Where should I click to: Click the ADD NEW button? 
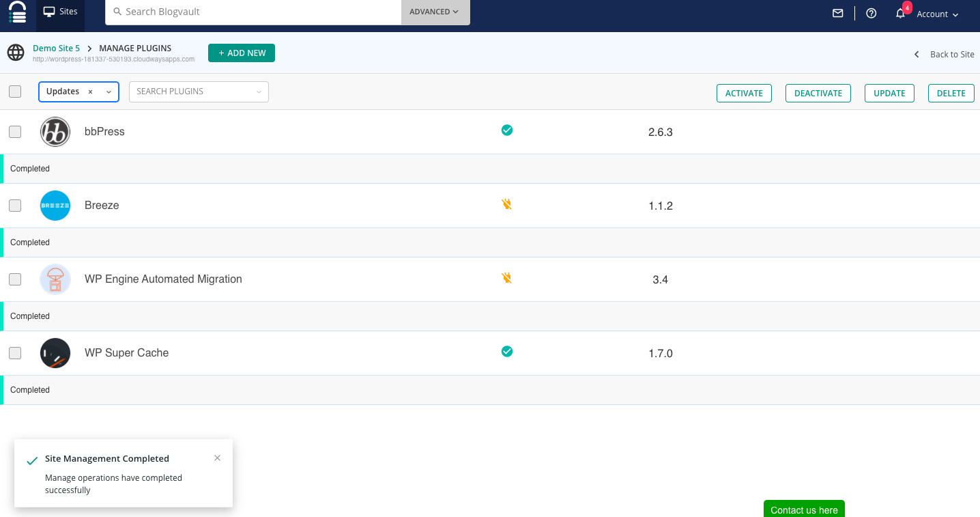pyautogui.click(x=242, y=53)
